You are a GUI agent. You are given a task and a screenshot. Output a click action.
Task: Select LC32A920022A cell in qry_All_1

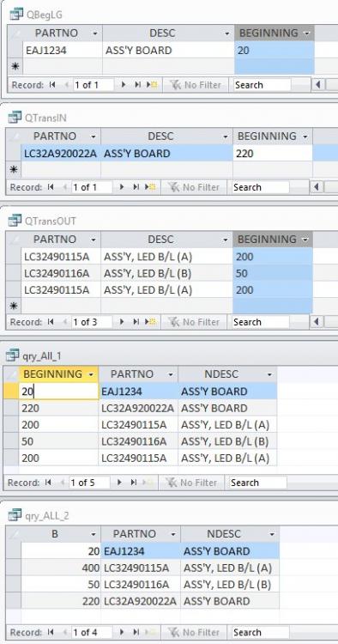[138, 408]
